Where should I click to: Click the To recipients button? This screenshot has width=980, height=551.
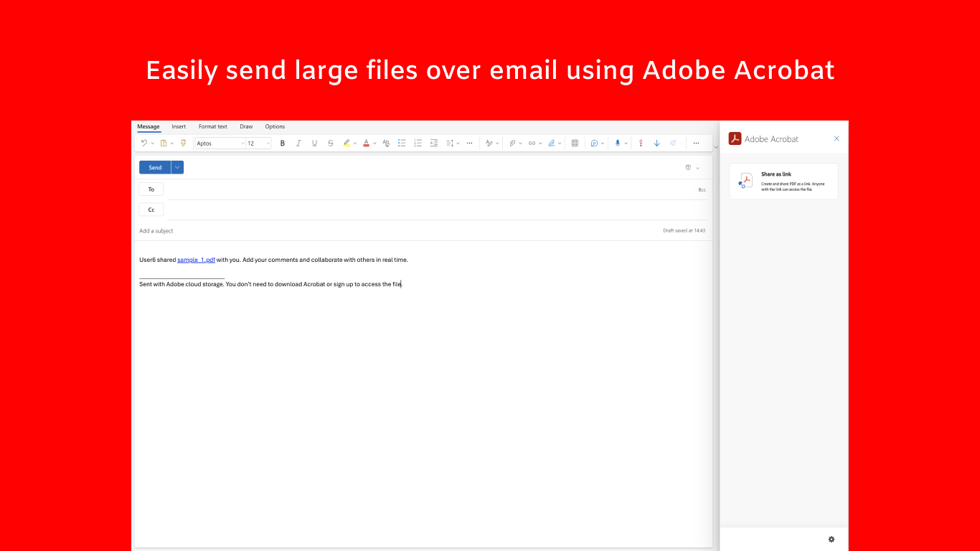point(151,189)
